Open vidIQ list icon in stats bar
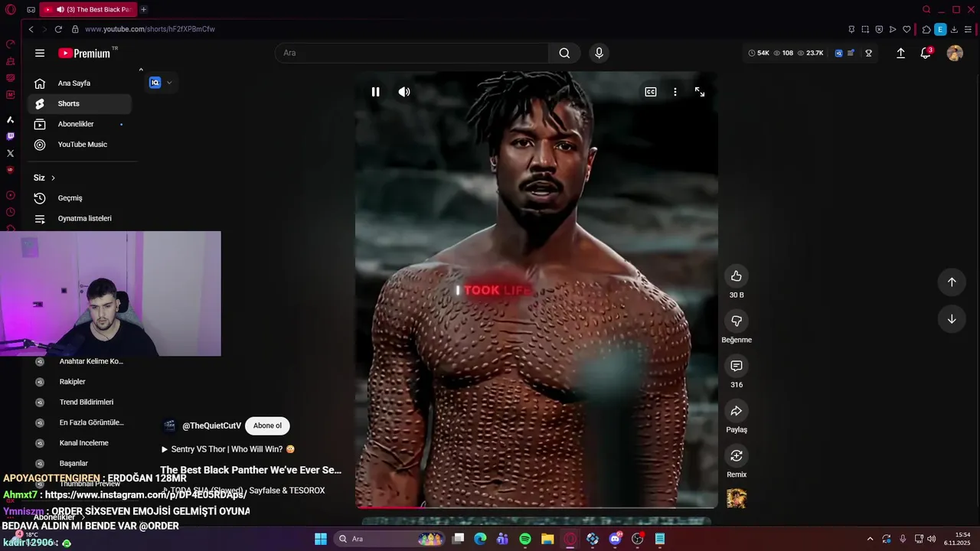 coord(851,53)
